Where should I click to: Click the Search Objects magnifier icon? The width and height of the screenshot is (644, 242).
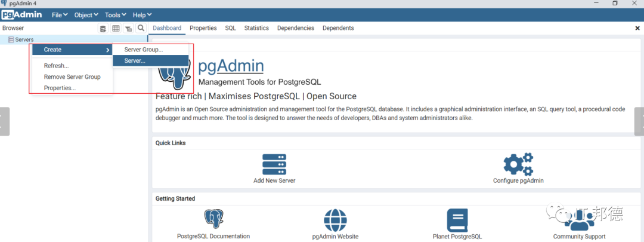point(141,29)
